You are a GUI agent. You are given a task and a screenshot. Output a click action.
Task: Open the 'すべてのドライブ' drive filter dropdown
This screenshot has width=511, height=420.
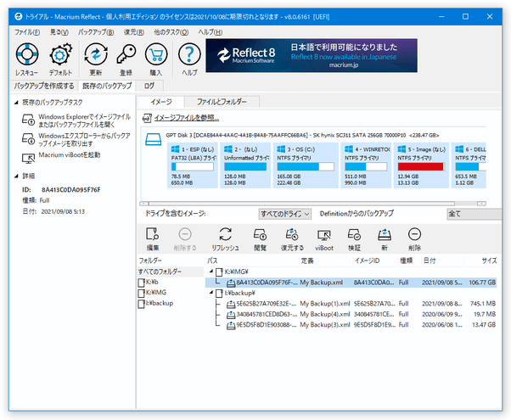pyautogui.click(x=285, y=214)
